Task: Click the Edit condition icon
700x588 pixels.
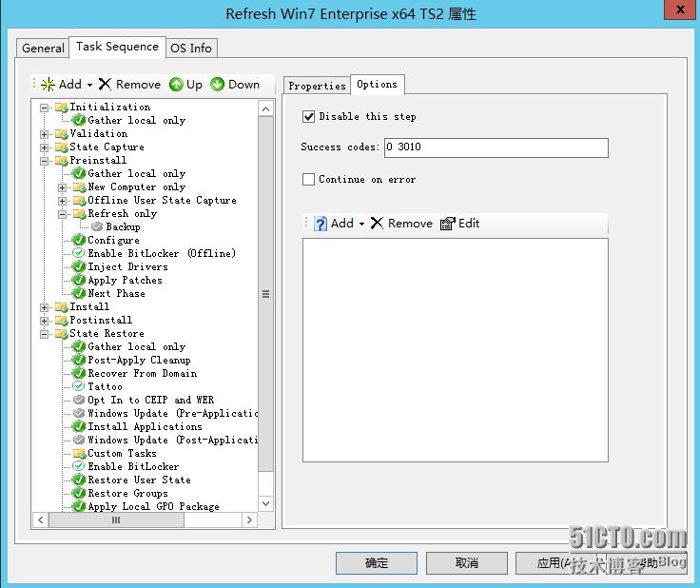Action: [x=447, y=224]
